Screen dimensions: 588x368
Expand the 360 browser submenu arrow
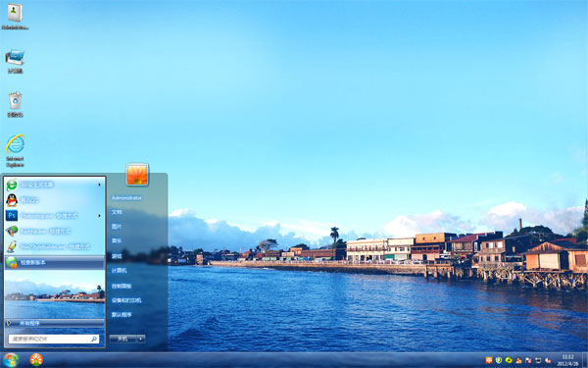pyautogui.click(x=99, y=184)
